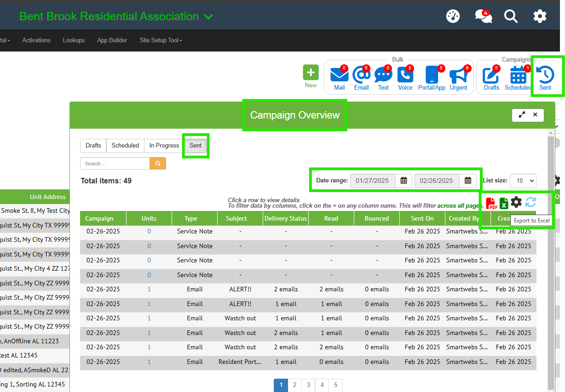Switch to the In Progress tab
565x392 pixels.
164,145
